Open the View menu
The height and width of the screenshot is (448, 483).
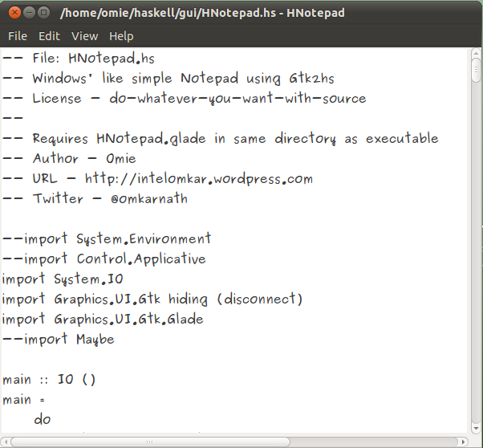(85, 36)
